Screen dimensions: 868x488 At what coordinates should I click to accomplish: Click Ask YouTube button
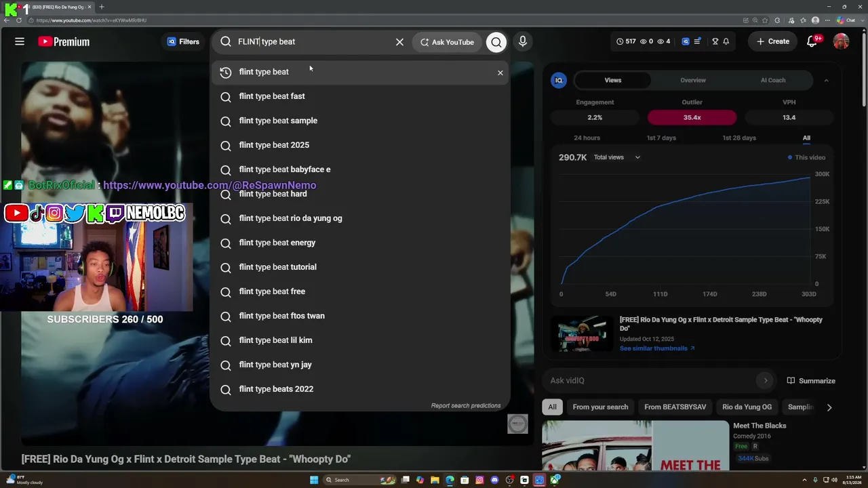click(447, 42)
